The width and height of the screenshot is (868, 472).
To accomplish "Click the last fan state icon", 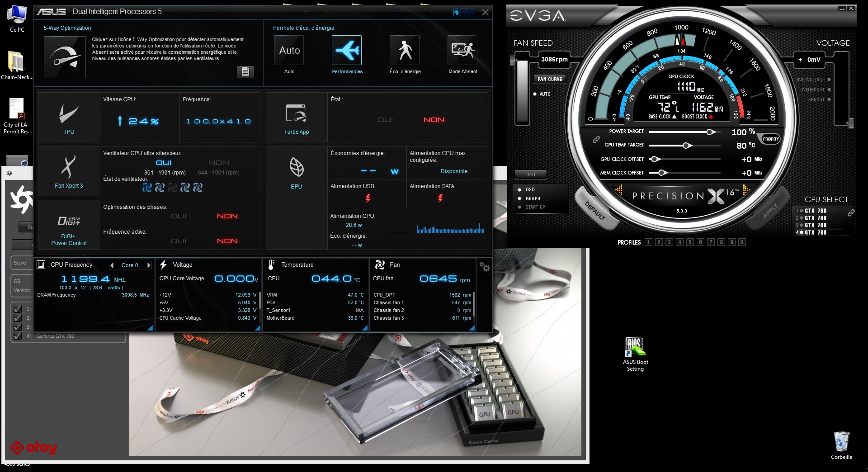I will tap(198, 187).
